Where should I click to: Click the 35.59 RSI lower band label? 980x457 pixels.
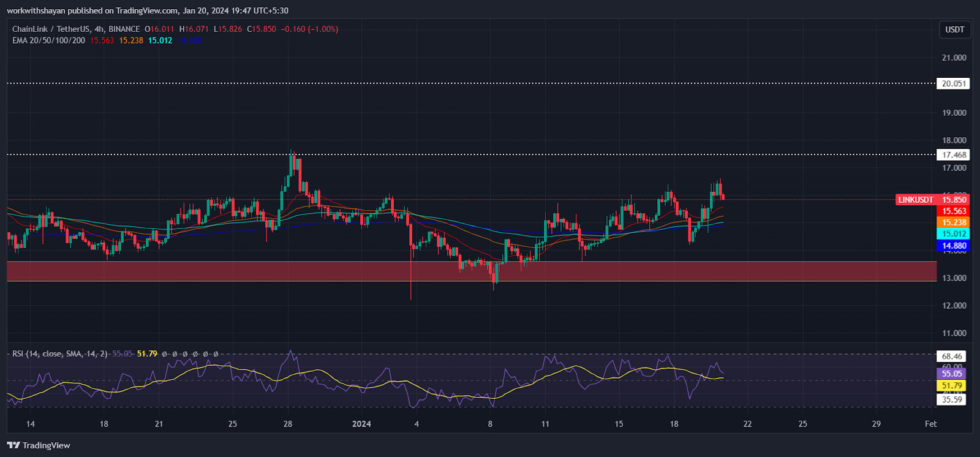coord(952,399)
